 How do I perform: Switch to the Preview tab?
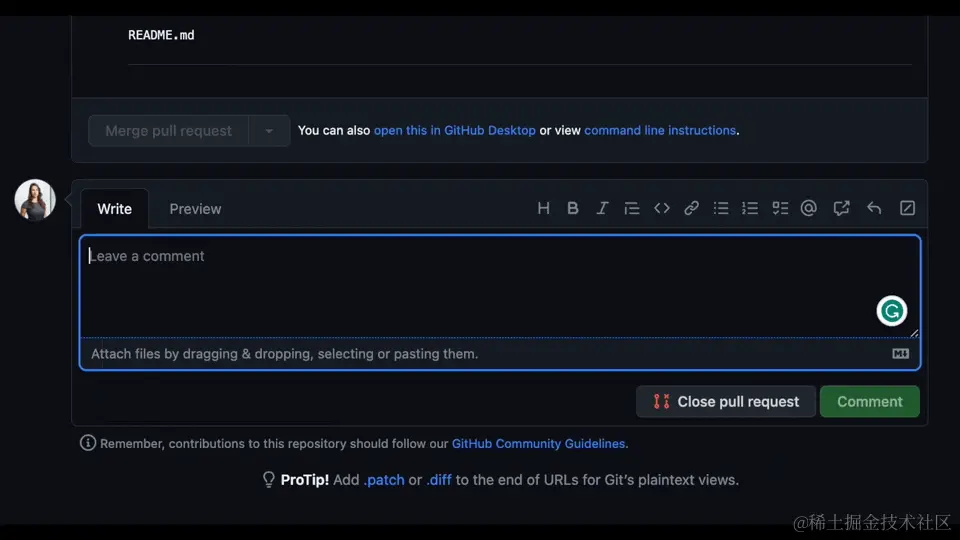coord(195,209)
